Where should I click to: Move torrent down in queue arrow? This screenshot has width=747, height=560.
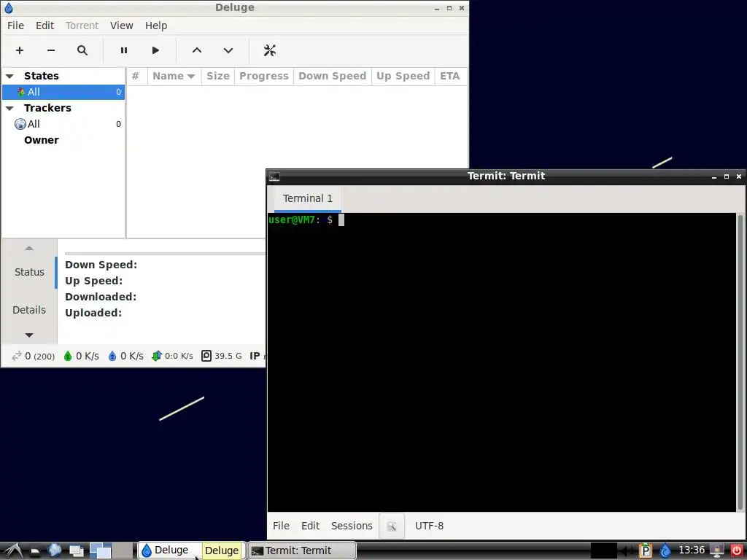228,50
